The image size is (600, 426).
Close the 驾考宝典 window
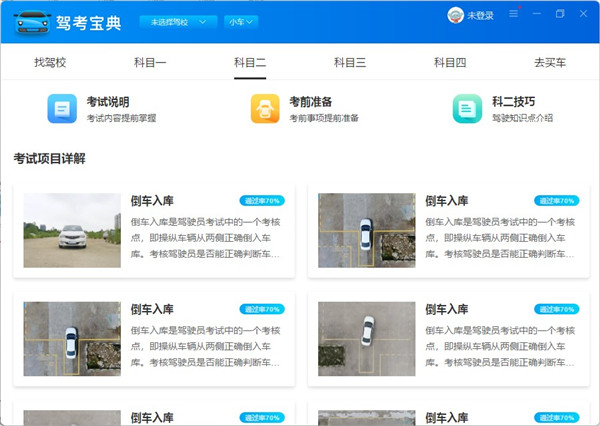[583, 14]
